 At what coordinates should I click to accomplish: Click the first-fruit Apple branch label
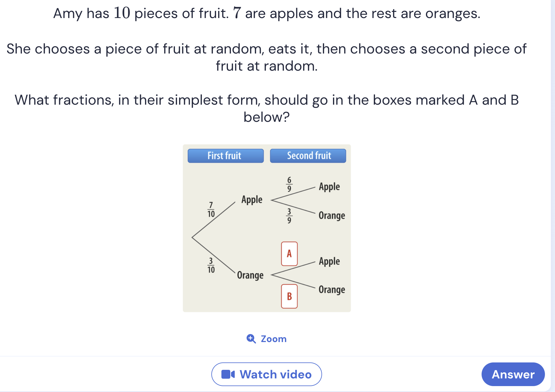pyautogui.click(x=252, y=200)
